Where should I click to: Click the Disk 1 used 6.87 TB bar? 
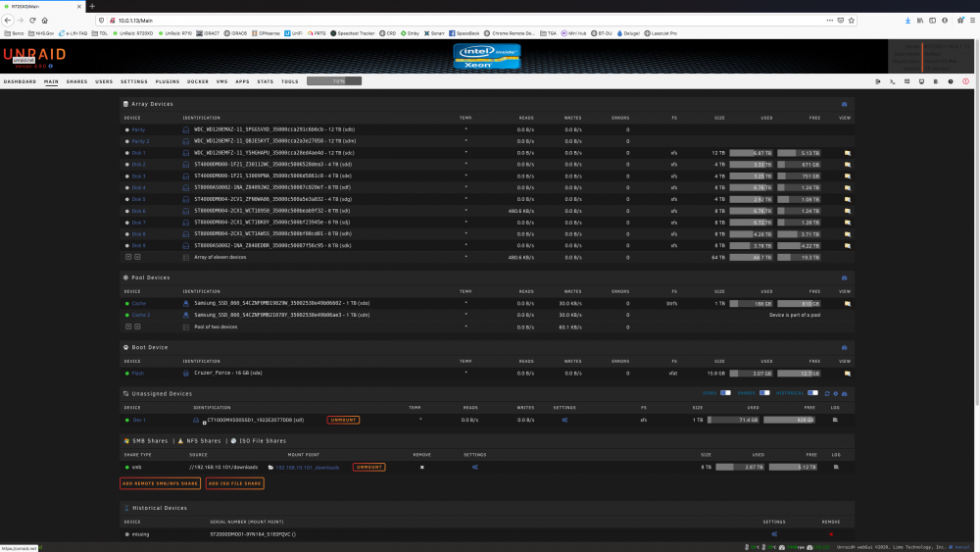pos(751,153)
